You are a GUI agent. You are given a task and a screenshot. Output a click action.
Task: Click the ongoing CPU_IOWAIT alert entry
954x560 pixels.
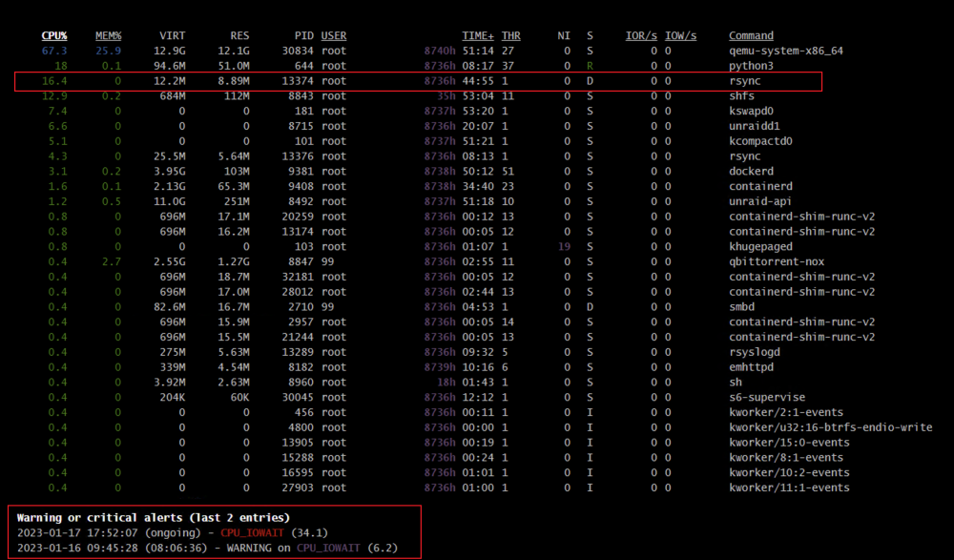click(x=172, y=532)
